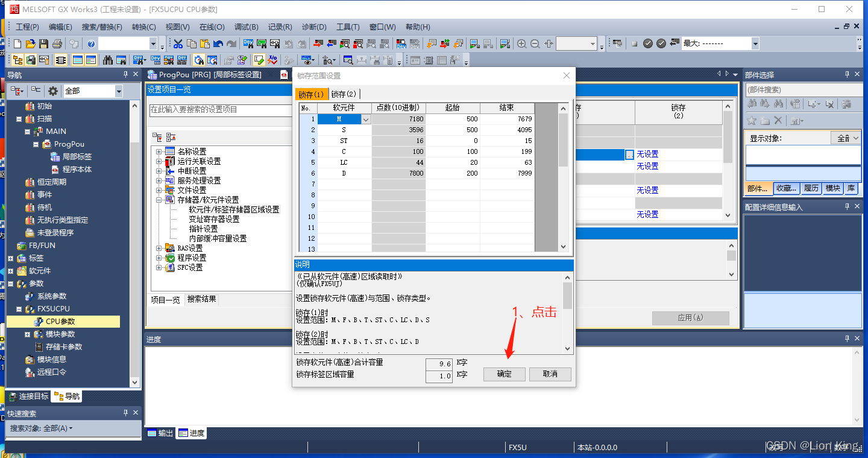868x458 pixels.
Task: Switch to 搜索结果 tab
Action: [x=201, y=299]
